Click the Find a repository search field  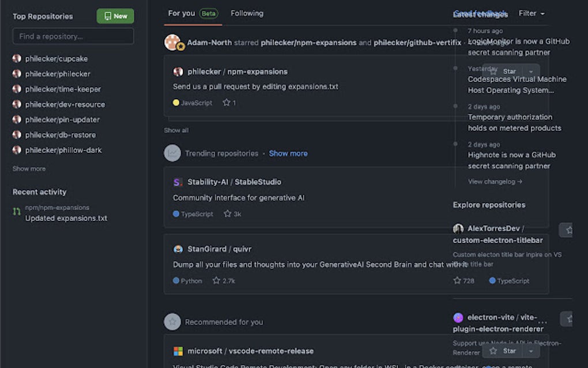73,36
